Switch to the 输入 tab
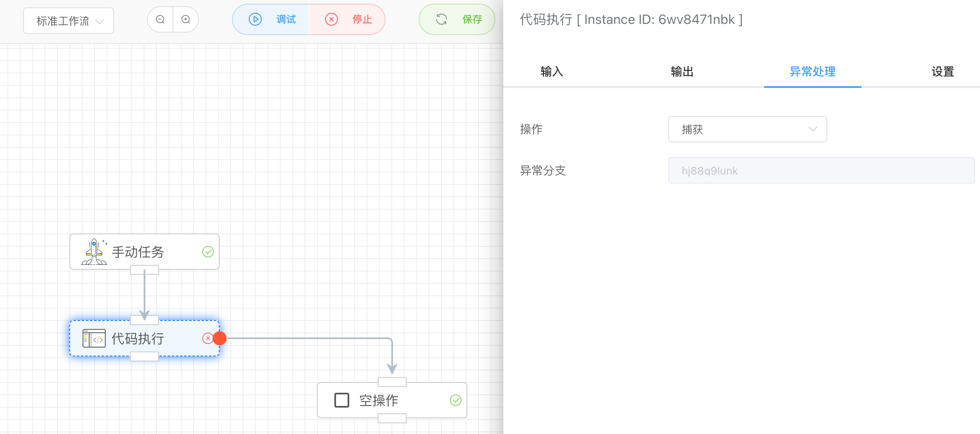 tap(552, 72)
